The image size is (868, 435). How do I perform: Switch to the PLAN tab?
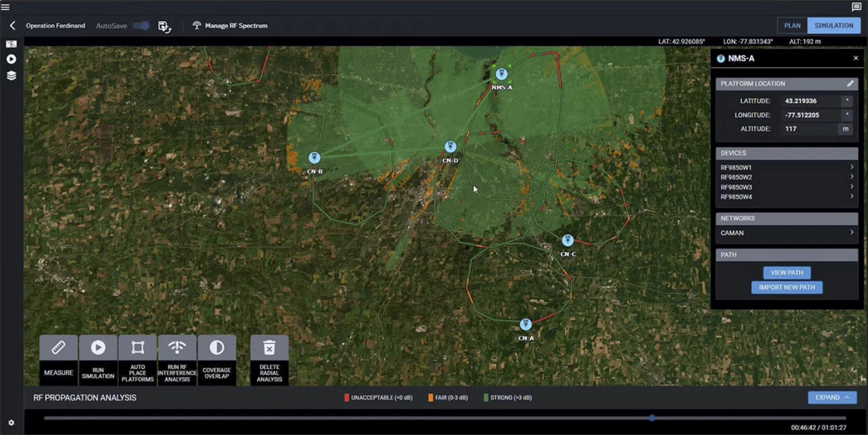click(x=792, y=26)
